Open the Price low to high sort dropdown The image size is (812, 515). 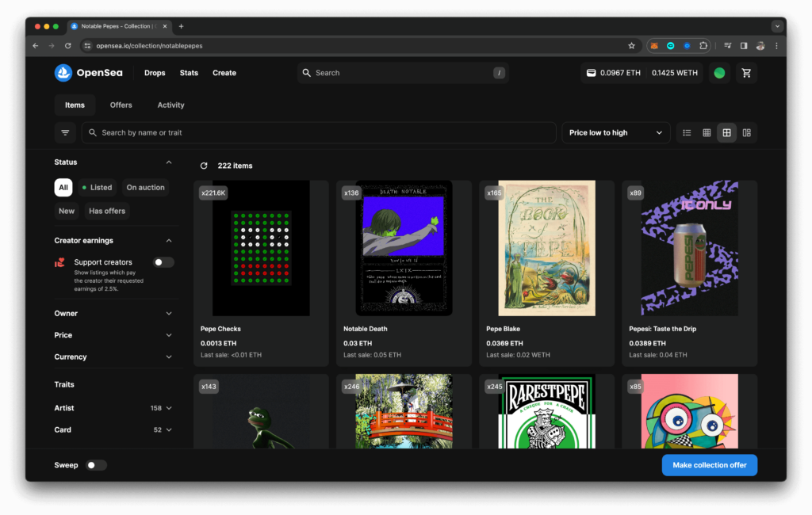point(615,133)
